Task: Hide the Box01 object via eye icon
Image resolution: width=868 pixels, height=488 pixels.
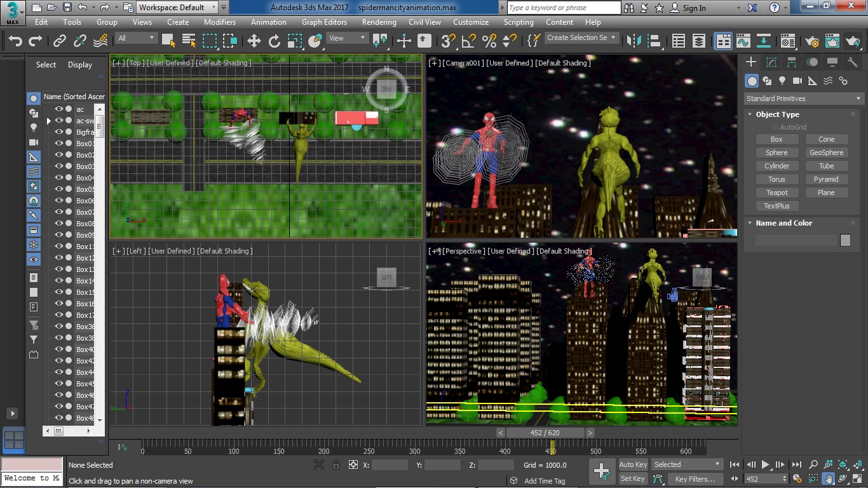Action: coord(59,144)
